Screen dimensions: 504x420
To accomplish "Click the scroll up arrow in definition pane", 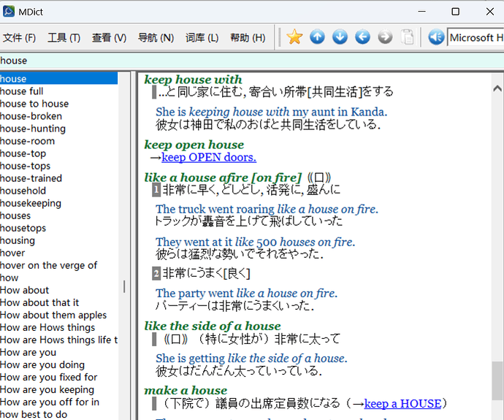I will [497, 88].
